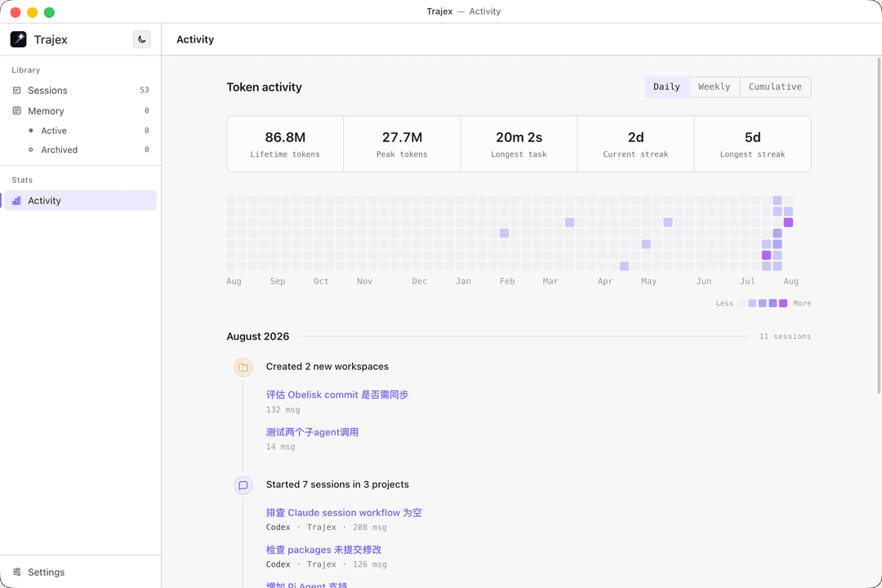Open Settings via the sliders icon
The width and height of the screenshot is (882, 588).
pos(17,572)
